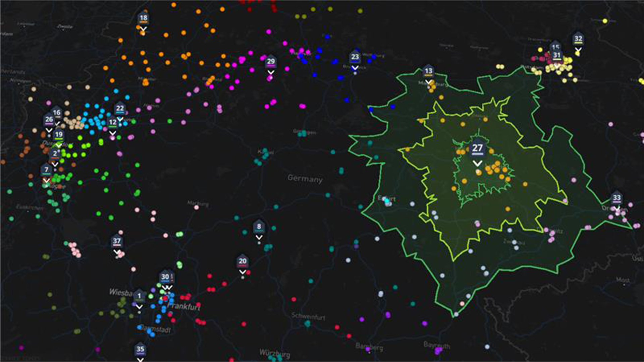Screen dimensions: 644x362
Task: Select depot marker number 37
Action: pyautogui.click(x=116, y=241)
